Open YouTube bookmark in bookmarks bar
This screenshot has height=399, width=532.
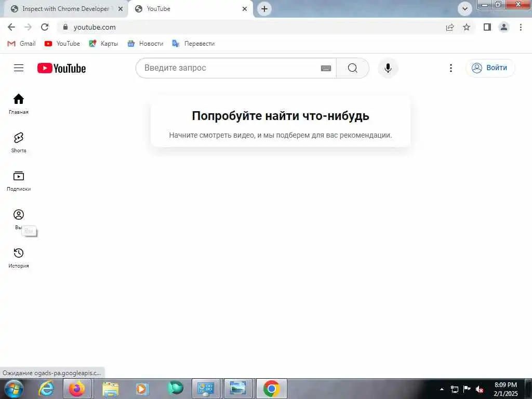coord(62,44)
